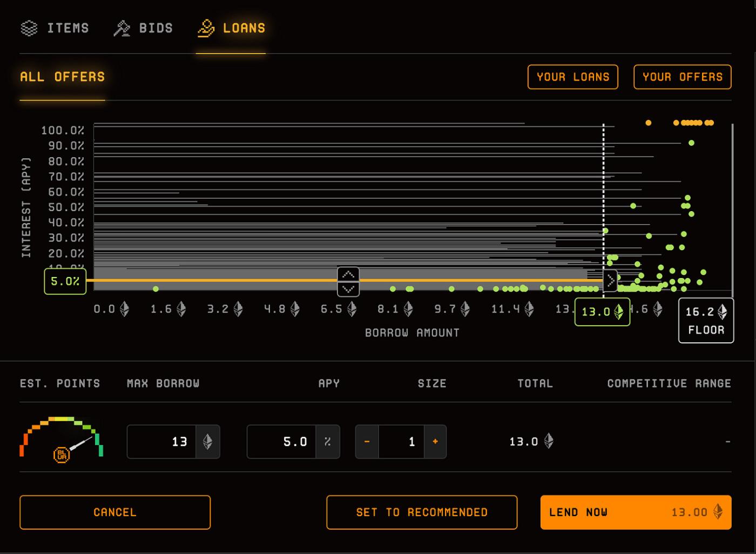This screenshot has height=554, width=756.
Task: Click Set to Recommended button
Action: coord(422,512)
